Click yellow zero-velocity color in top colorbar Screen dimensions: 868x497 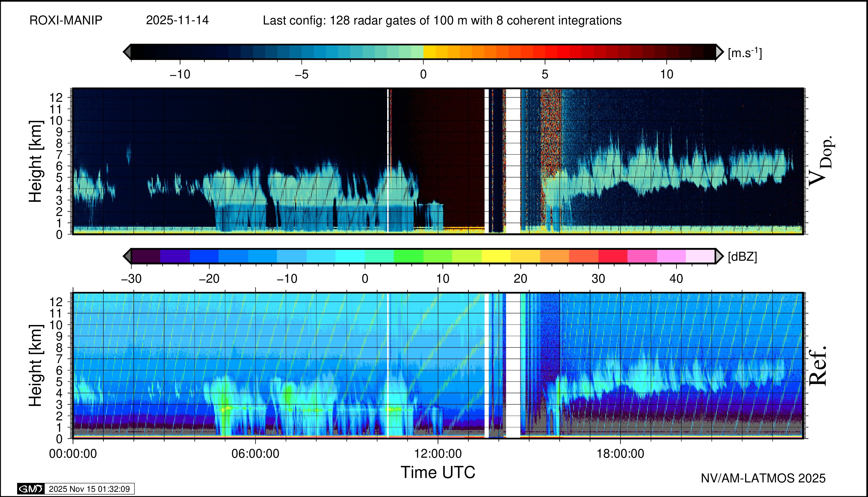429,52
